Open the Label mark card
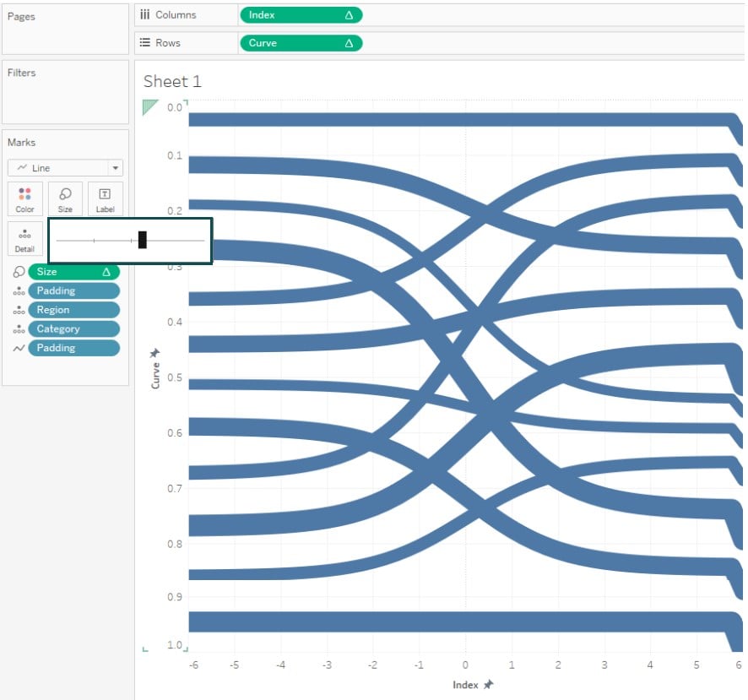 105,199
